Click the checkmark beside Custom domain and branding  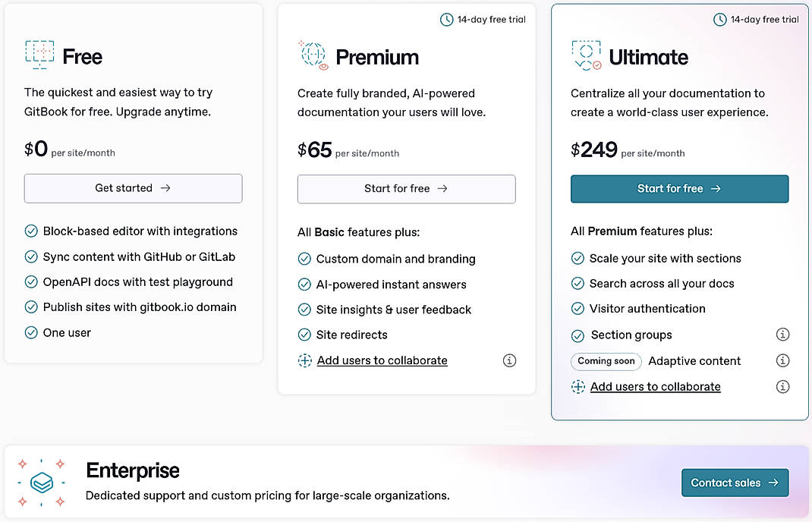pyautogui.click(x=304, y=259)
